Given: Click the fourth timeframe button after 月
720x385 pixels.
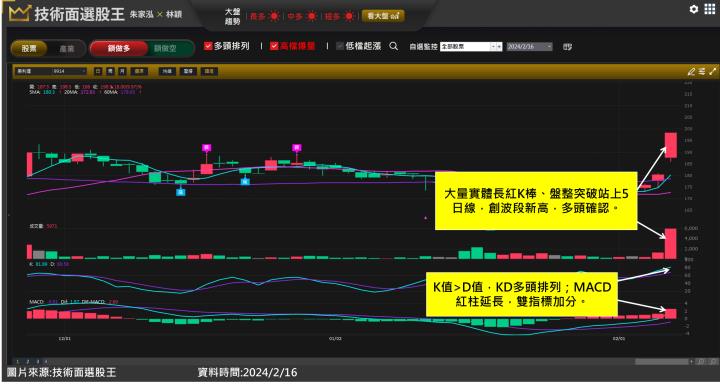Looking at the screenshot, I should 138,71.
